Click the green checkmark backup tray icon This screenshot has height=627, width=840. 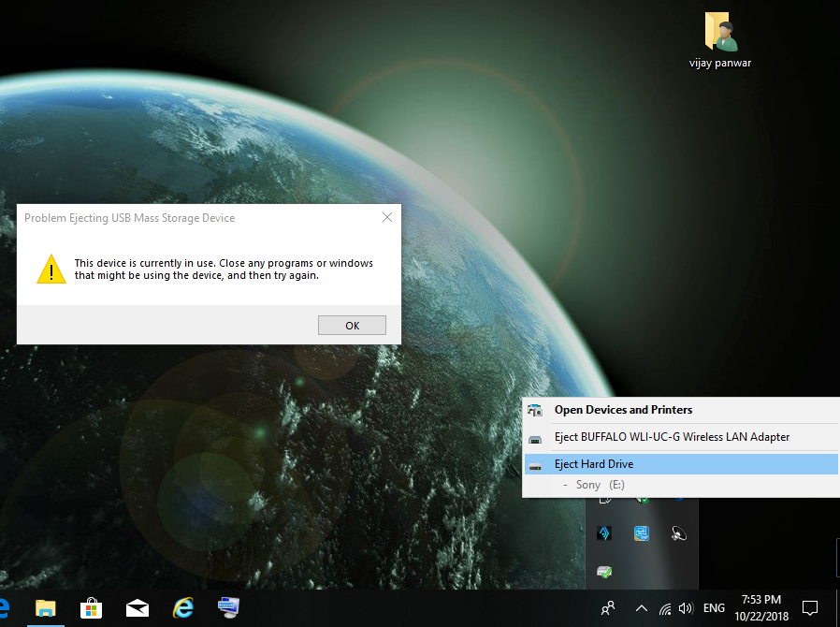pyautogui.click(x=603, y=572)
